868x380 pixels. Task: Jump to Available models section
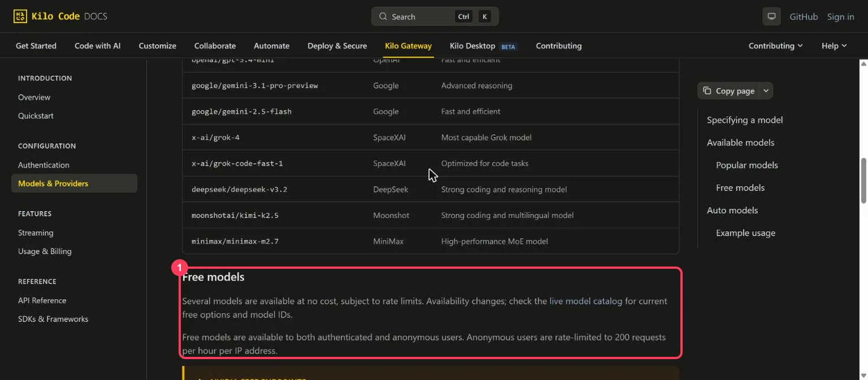point(740,142)
